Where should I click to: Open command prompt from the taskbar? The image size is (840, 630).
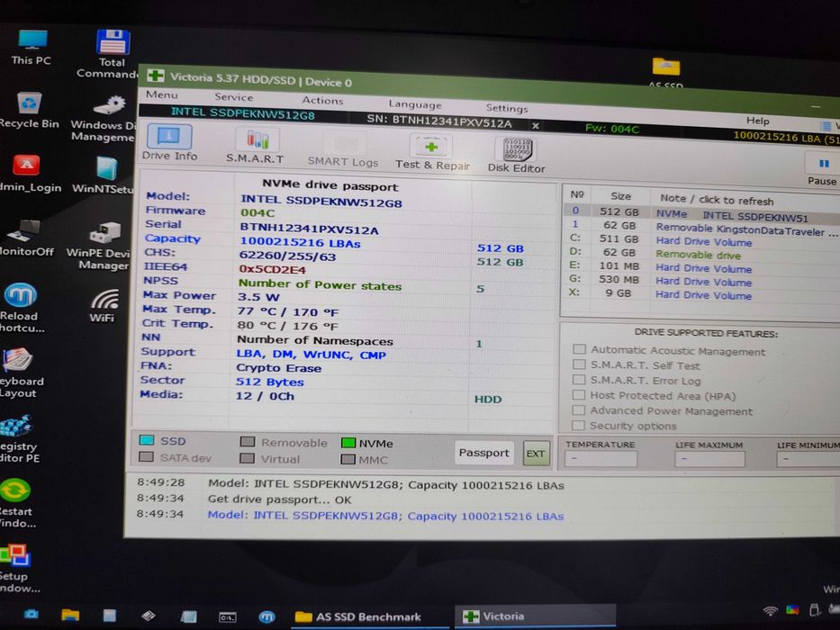pyautogui.click(x=227, y=617)
